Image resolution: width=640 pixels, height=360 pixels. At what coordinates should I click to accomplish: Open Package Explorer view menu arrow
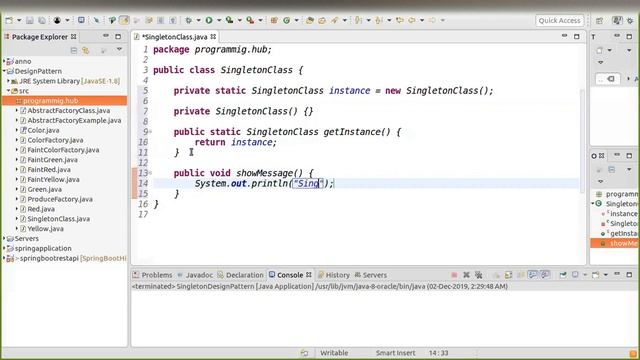119,50
